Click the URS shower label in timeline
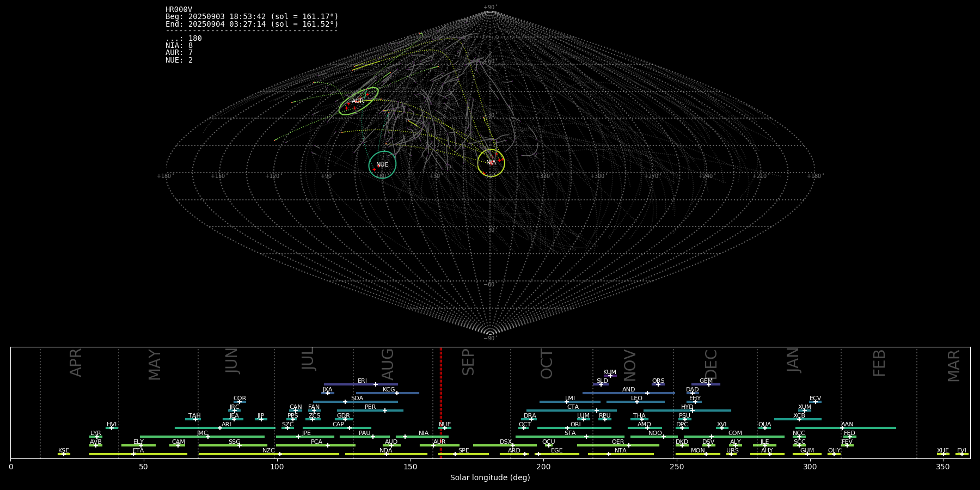This screenshot has width=980, height=490. coord(732,450)
